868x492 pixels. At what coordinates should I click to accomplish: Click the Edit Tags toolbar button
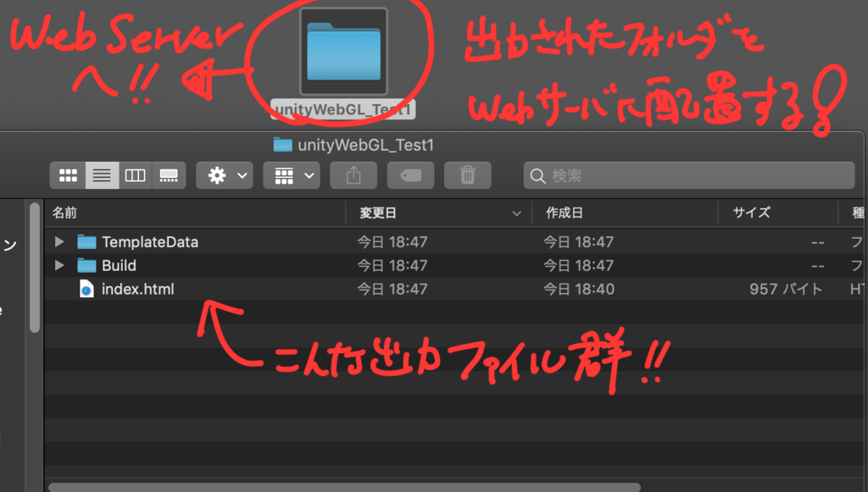(411, 176)
